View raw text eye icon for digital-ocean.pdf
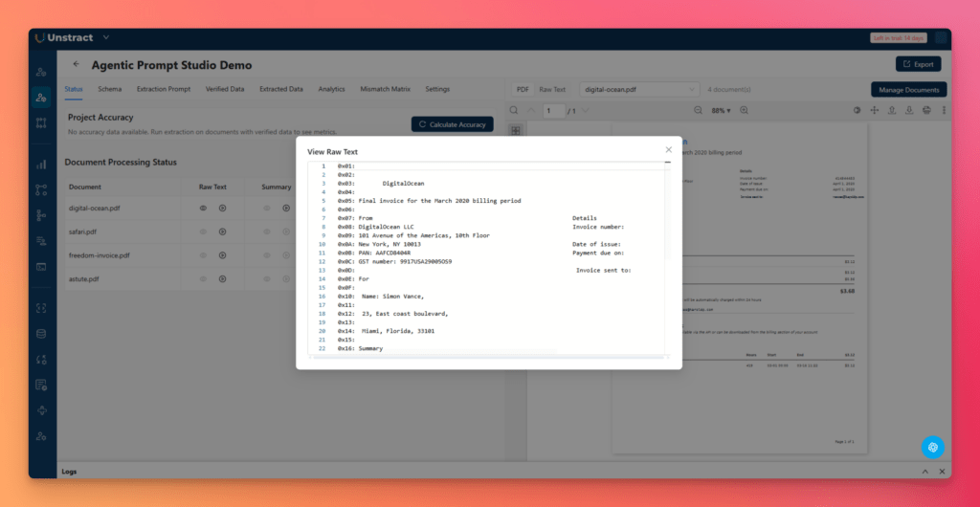This screenshot has height=507, width=980. coord(203,208)
